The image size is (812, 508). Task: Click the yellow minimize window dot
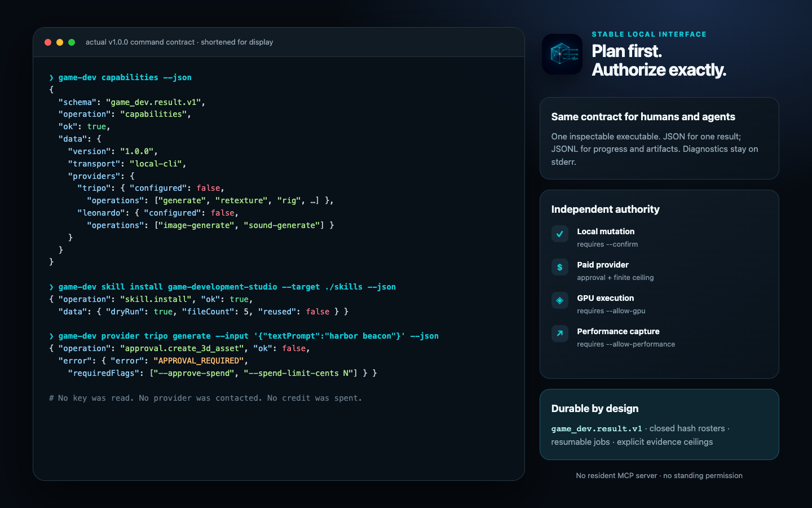[x=60, y=42]
